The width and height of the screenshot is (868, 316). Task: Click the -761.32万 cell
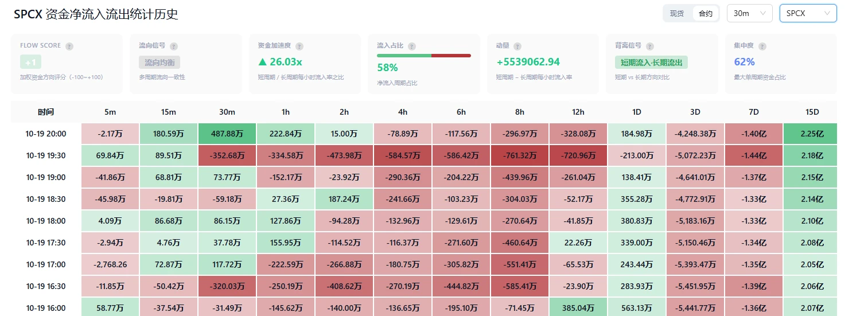click(x=520, y=155)
